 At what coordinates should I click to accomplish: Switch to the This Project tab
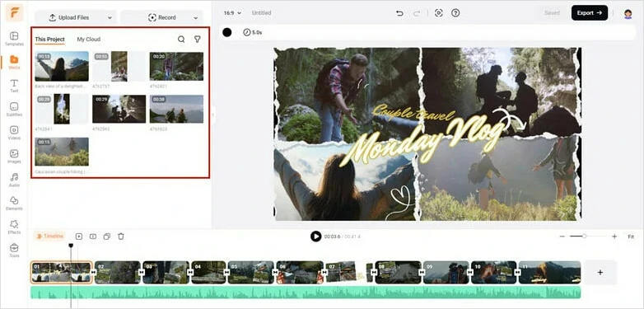49,39
